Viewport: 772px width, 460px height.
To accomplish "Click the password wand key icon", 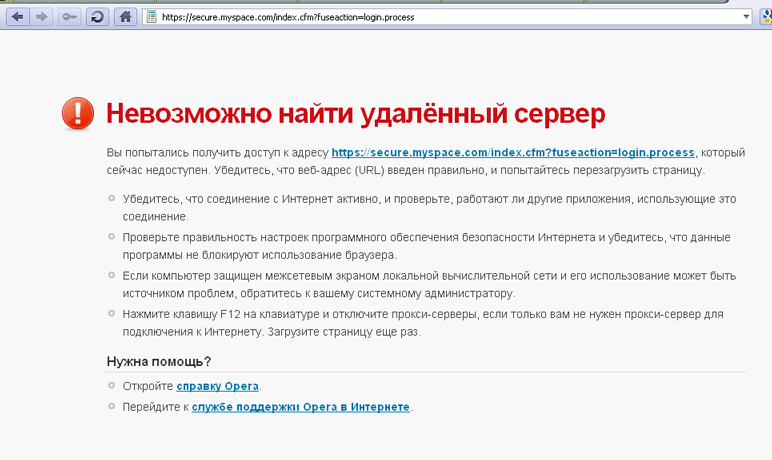I will (69, 17).
